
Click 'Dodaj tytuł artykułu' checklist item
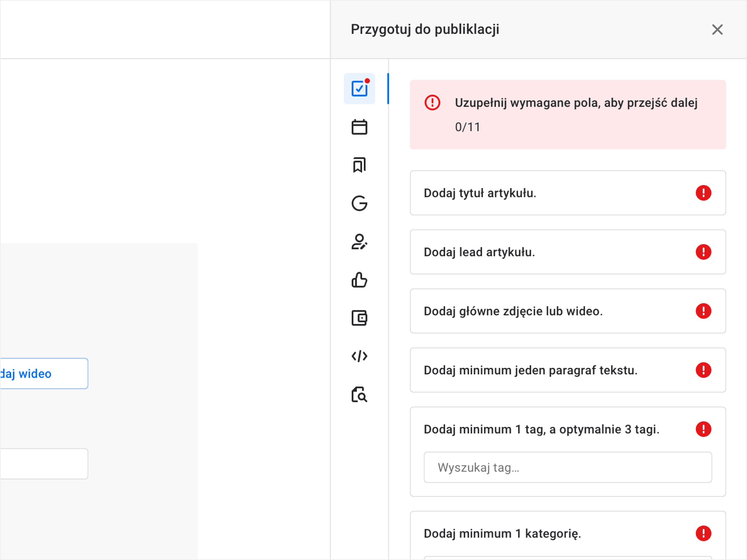point(568,193)
